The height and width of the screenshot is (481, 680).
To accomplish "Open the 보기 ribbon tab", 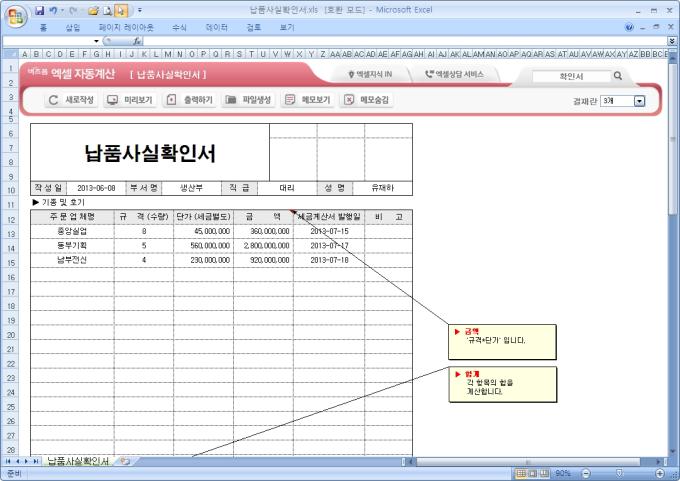I will pyautogui.click(x=287, y=27).
